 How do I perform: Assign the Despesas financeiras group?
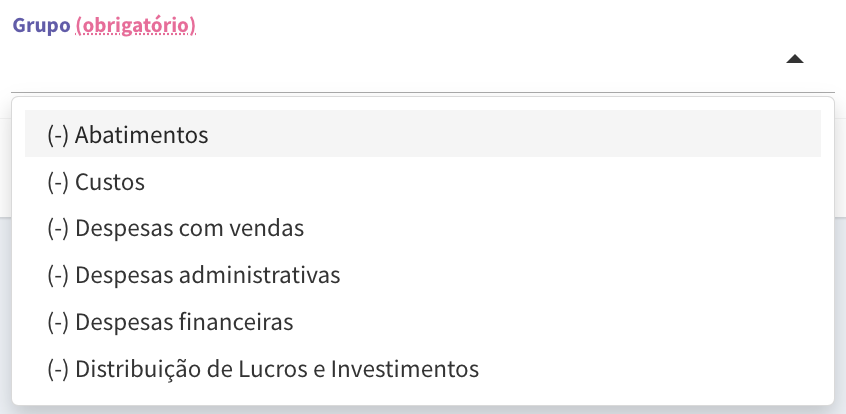pyautogui.click(x=423, y=322)
